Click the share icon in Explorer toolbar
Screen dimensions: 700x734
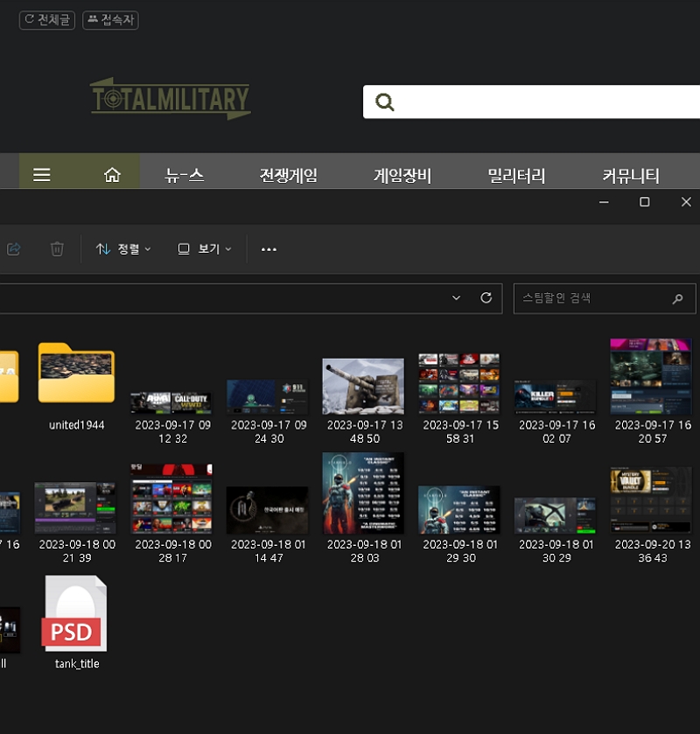click(x=14, y=249)
